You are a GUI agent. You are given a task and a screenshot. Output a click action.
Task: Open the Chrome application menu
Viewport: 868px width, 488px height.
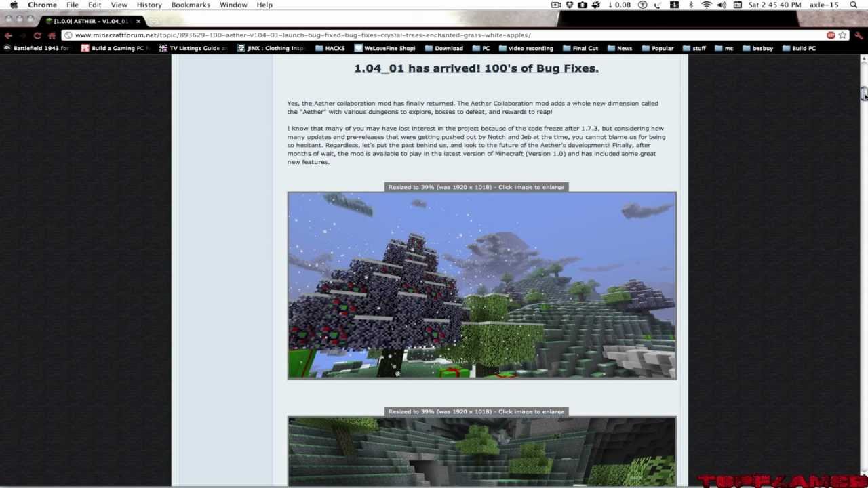[x=42, y=5]
